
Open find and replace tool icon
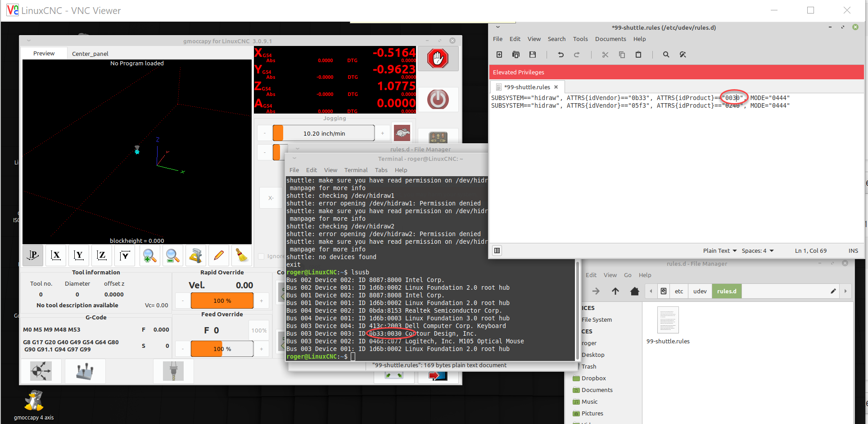(683, 55)
